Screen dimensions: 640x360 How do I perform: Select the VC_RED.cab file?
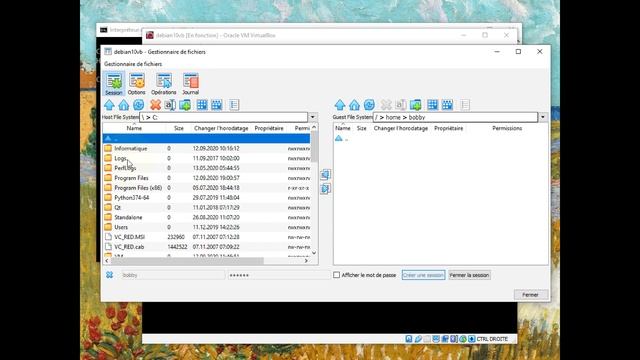207,247
